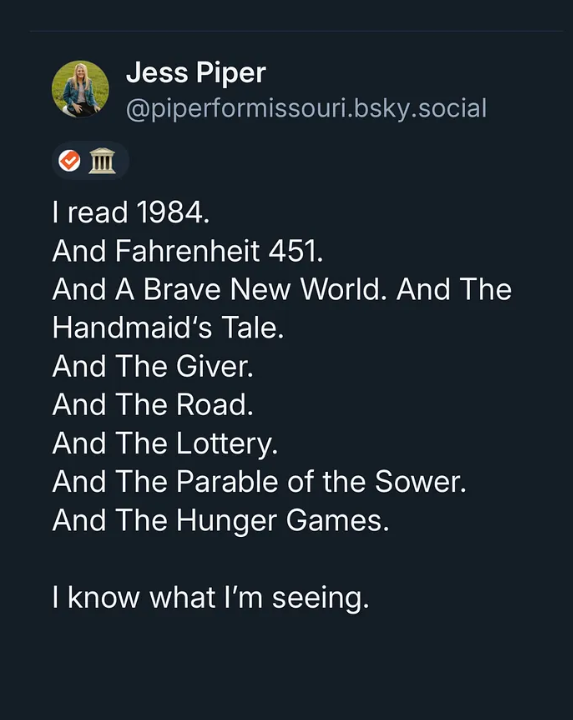
Task: Click the text 'And Fahrenheit 451.'
Action: tap(187, 251)
